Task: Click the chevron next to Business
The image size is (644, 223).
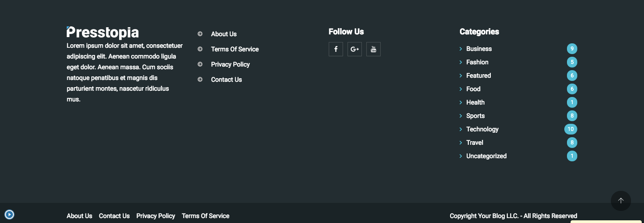Action: click(x=460, y=49)
